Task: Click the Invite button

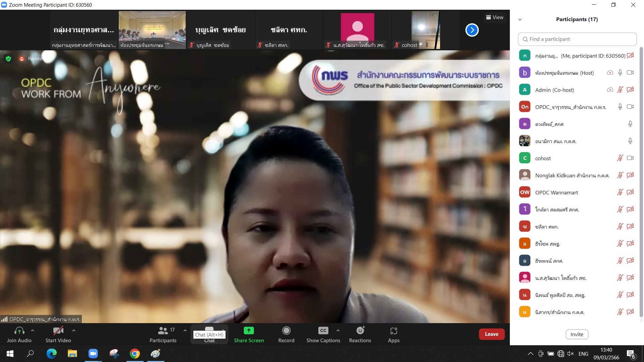Action: pos(577,334)
